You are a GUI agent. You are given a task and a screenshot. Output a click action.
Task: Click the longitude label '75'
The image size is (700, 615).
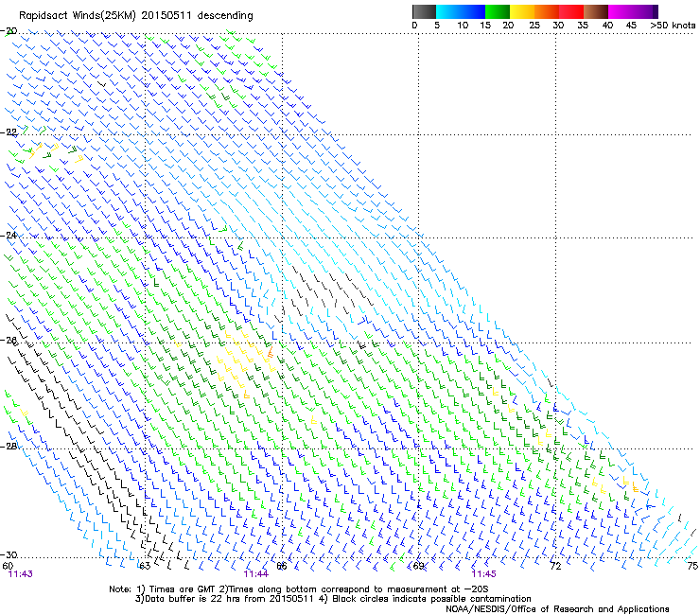(692, 566)
